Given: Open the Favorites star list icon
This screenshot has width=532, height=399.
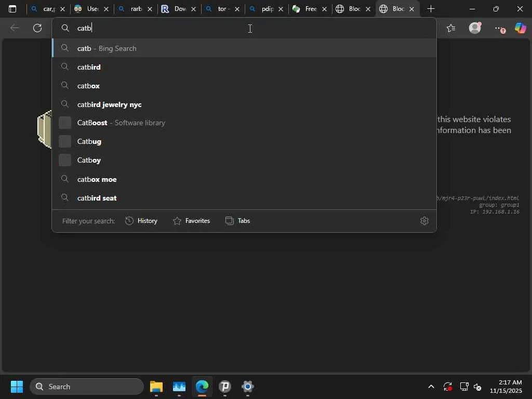Looking at the screenshot, I should click(451, 28).
